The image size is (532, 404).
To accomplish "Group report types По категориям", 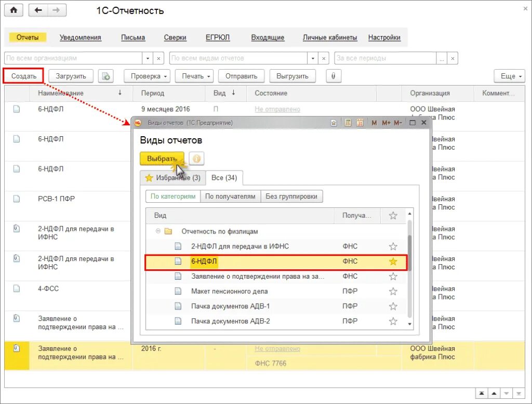I will tap(173, 196).
